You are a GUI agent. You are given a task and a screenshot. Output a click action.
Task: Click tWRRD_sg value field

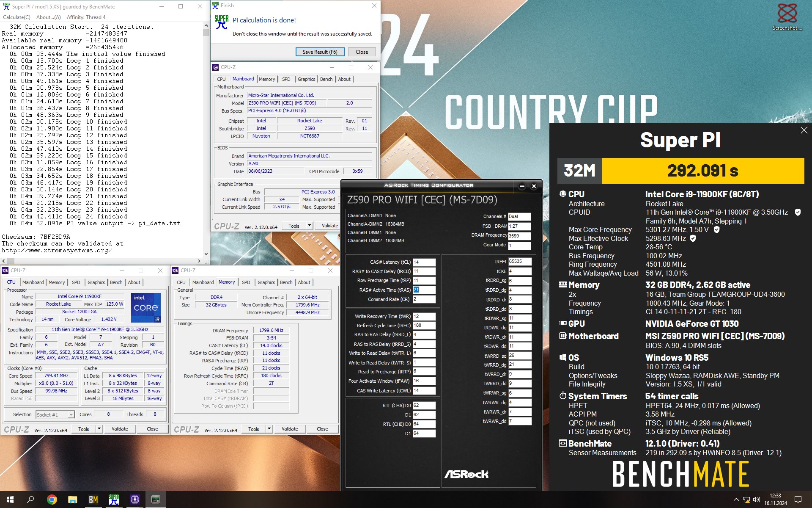point(520,356)
